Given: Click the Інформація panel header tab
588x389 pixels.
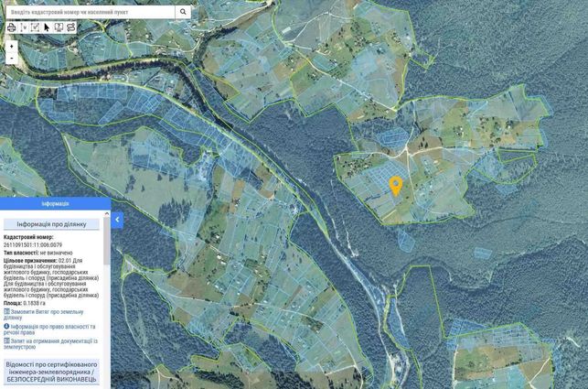Looking at the screenshot, I should tap(55, 203).
